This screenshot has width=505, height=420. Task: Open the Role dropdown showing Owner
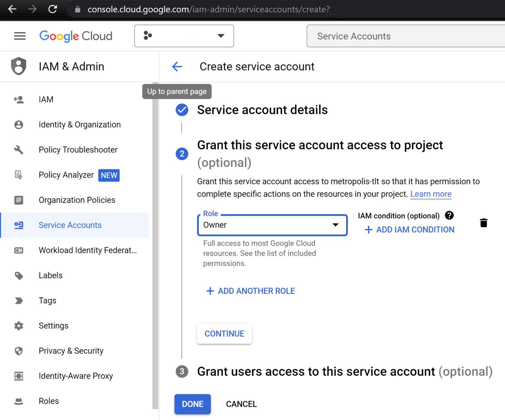272,225
